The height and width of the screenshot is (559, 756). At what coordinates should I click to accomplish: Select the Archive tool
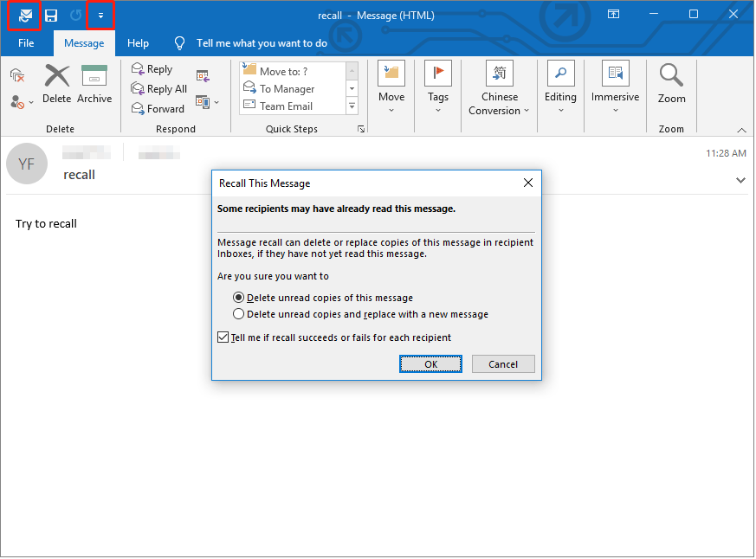point(94,86)
